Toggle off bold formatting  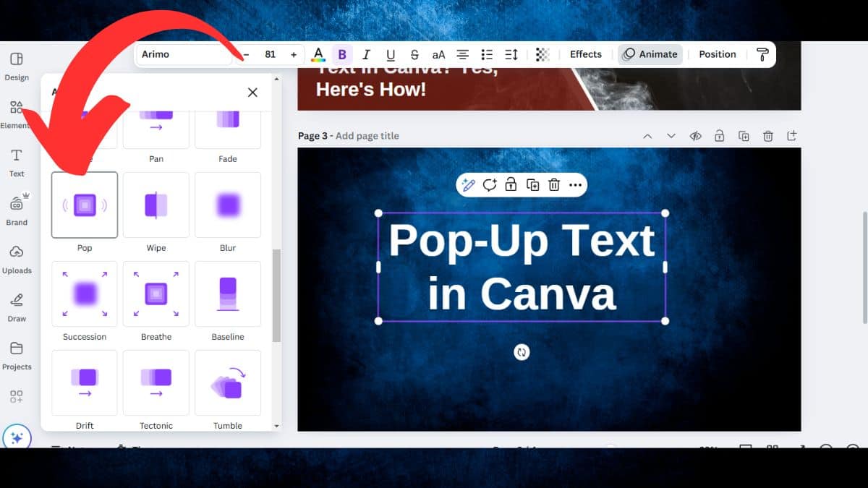(x=342, y=54)
